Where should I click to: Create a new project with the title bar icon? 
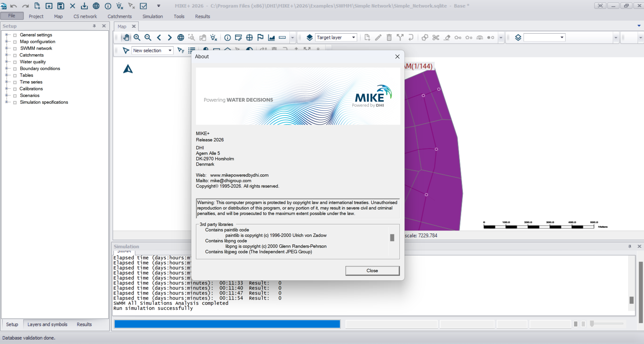(37, 6)
